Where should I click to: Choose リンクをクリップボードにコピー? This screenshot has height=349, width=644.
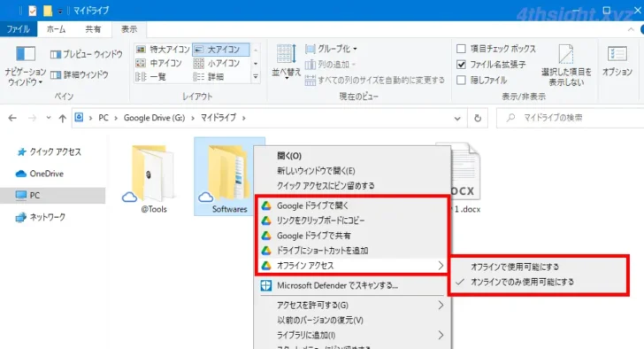click(351, 221)
